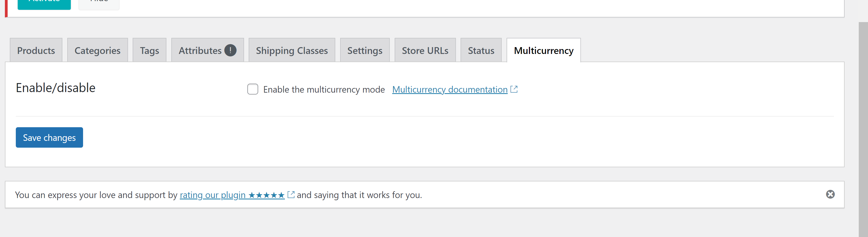
Task: Open the Multicurrency documentation link
Action: point(449,90)
